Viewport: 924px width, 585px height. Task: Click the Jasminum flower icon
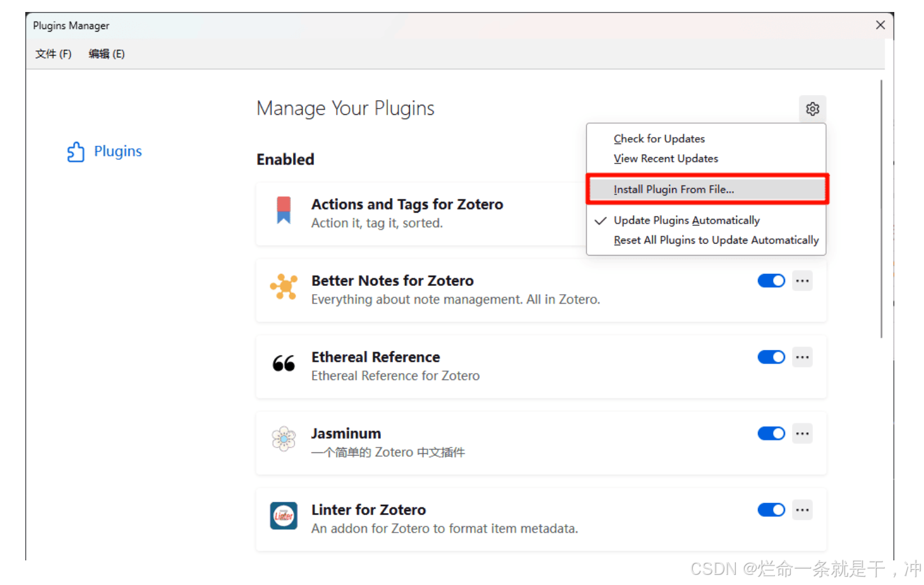284,439
